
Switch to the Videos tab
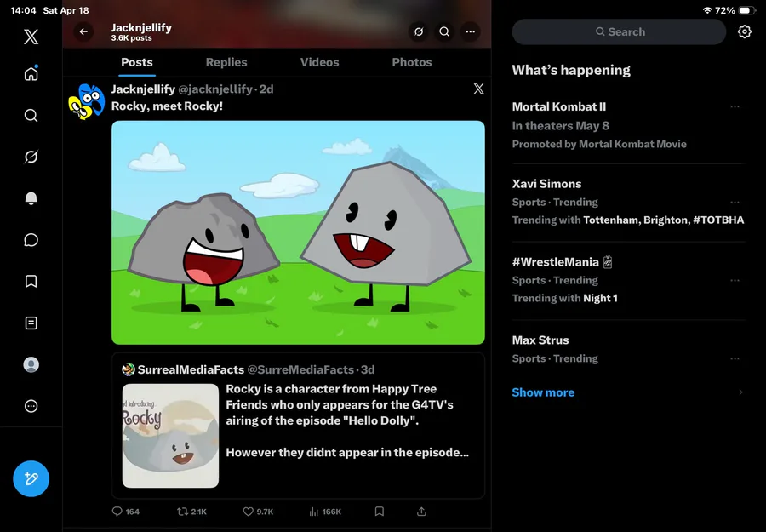pos(319,62)
